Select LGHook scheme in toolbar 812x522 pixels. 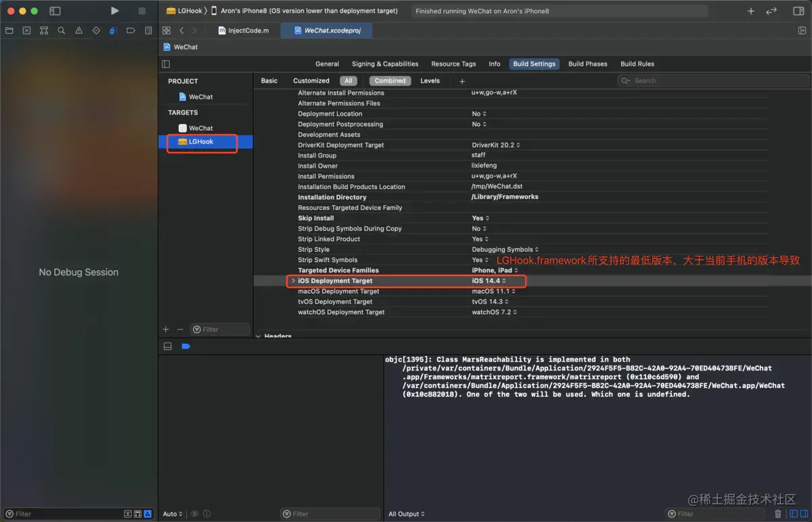pyautogui.click(x=185, y=11)
